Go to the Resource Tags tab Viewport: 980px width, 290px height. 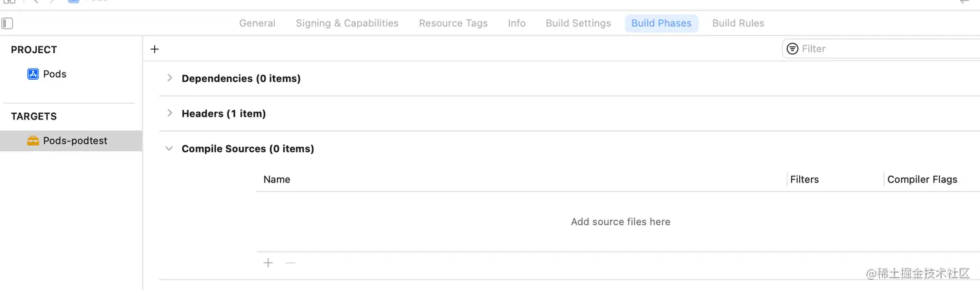(x=453, y=23)
